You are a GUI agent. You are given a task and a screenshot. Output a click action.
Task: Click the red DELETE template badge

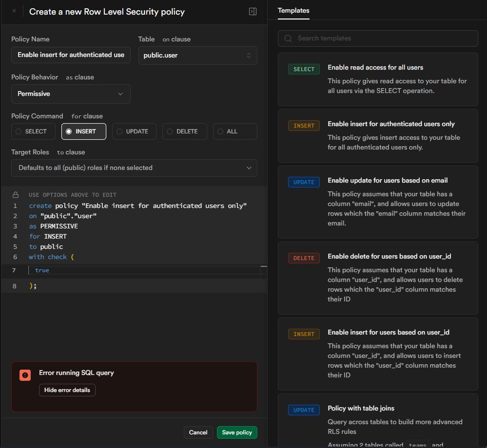(304, 258)
